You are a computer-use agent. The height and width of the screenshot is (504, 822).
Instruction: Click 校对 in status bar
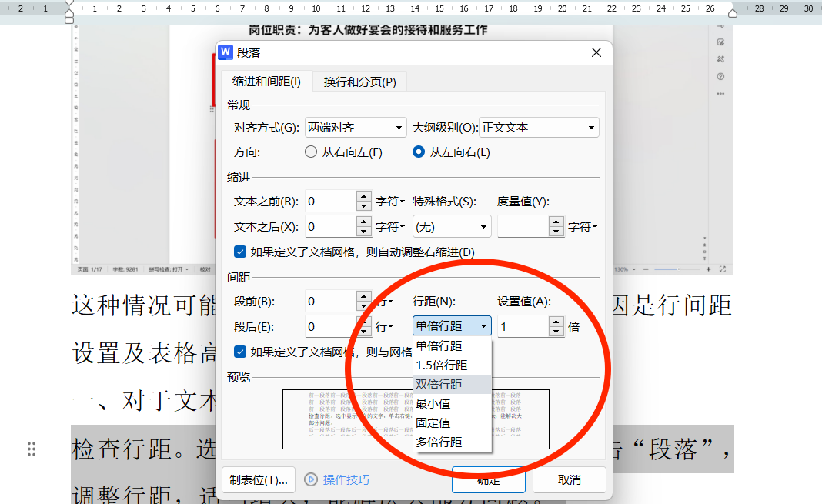(205, 269)
